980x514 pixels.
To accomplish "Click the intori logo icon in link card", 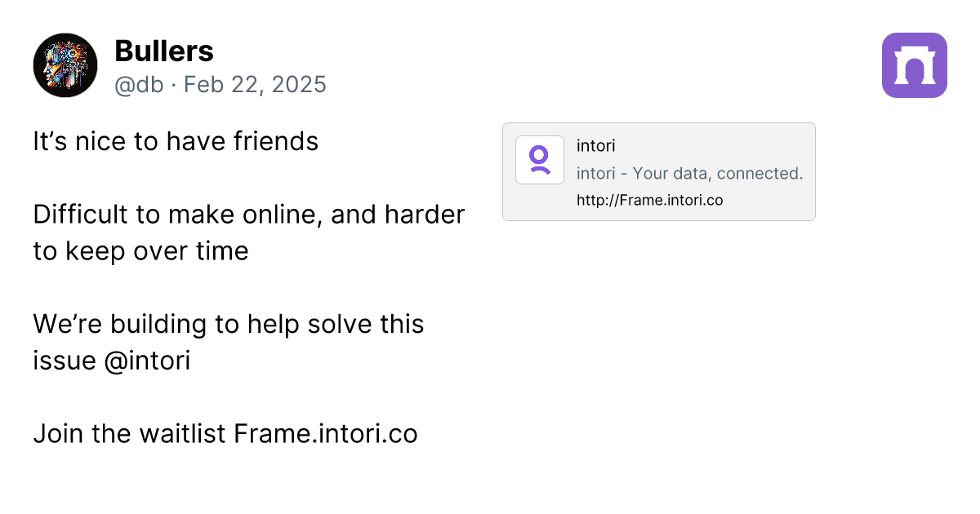I will [539, 160].
